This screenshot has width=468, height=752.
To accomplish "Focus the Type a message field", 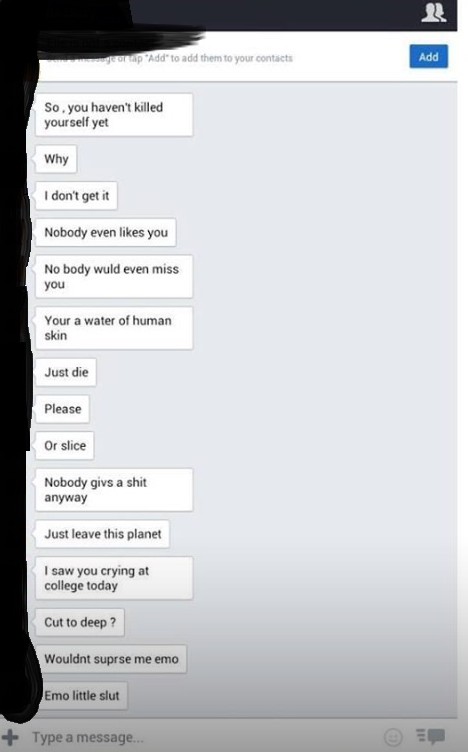I will coord(201,737).
